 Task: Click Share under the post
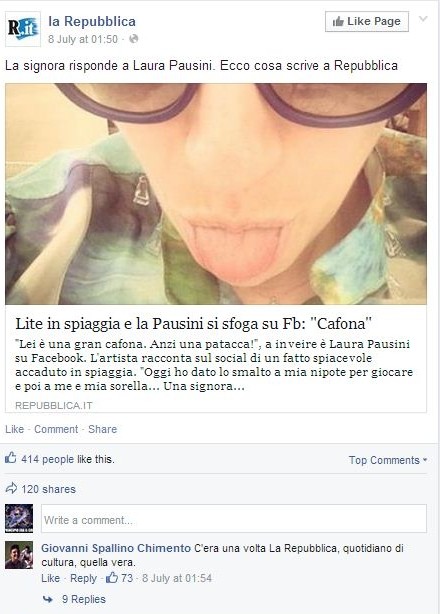103,429
